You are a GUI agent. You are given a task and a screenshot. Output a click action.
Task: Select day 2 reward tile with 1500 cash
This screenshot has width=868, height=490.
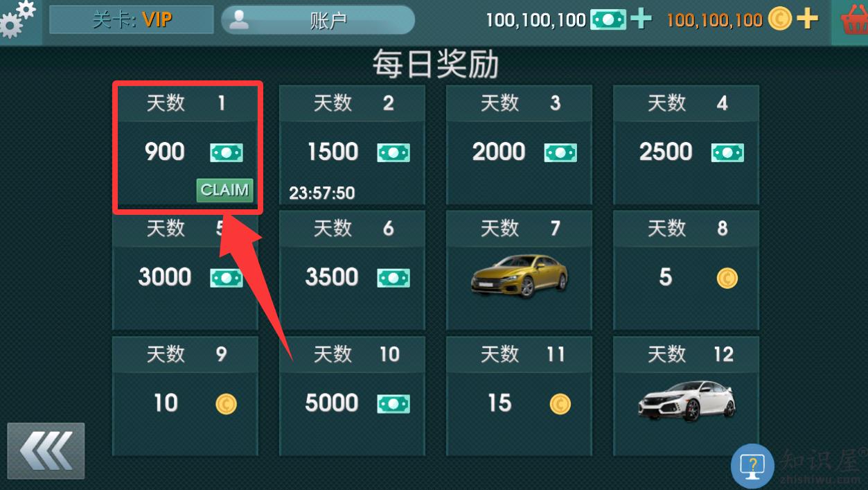coord(352,145)
